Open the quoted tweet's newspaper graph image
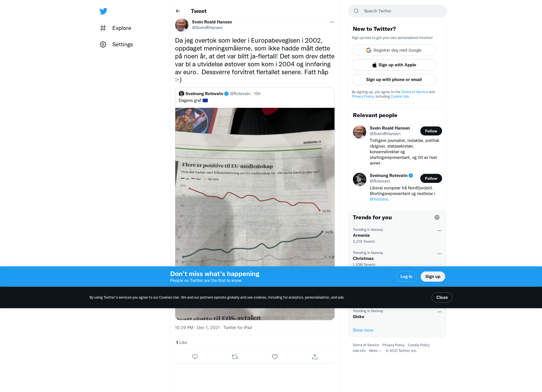This screenshot has height=392, width=542. tap(255, 187)
